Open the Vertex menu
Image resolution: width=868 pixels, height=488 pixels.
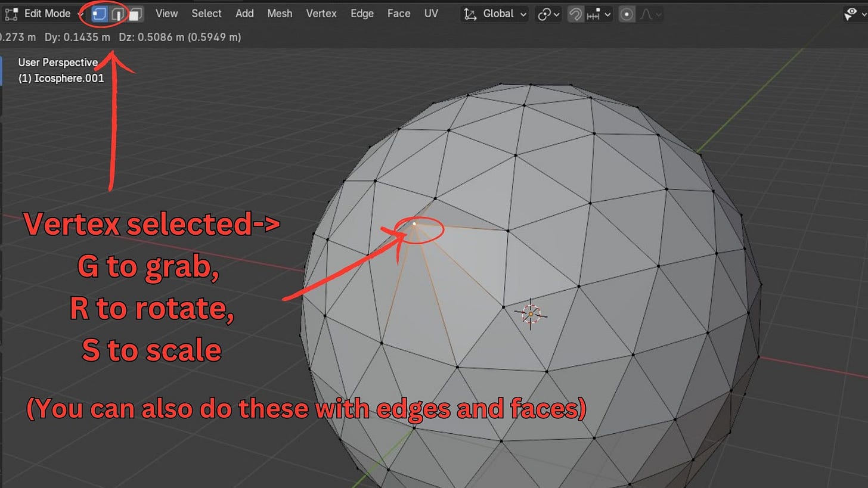pyautogui.click(x=321, y=14)
